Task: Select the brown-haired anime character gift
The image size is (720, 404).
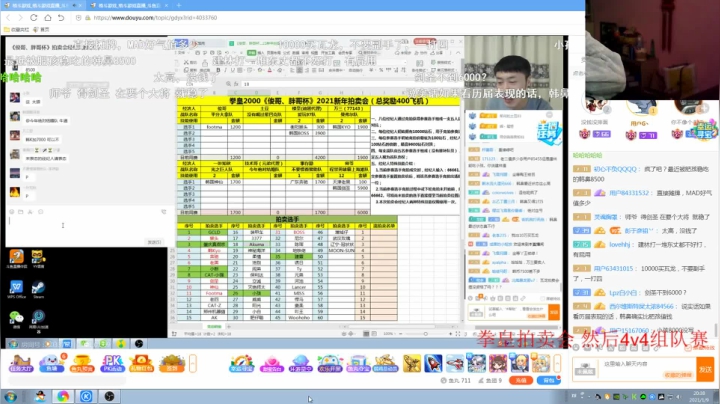Action: tap(498, 363)
